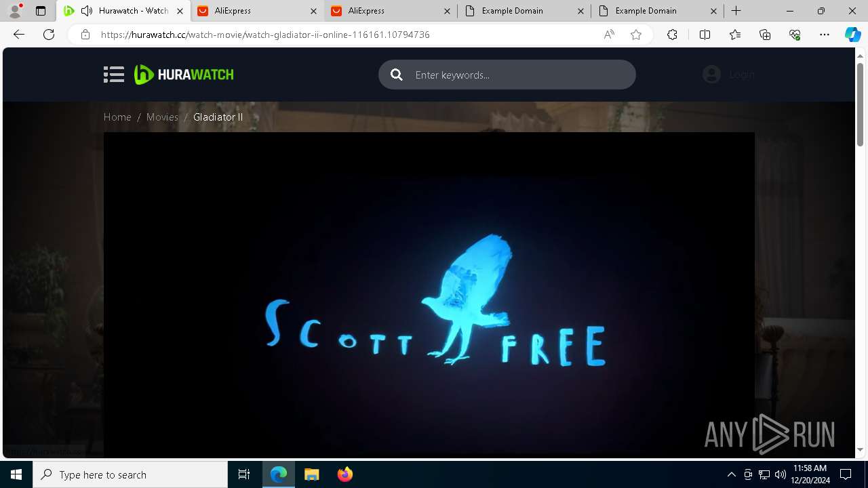Show hidden system tray icons

click(x=731, y=474)
